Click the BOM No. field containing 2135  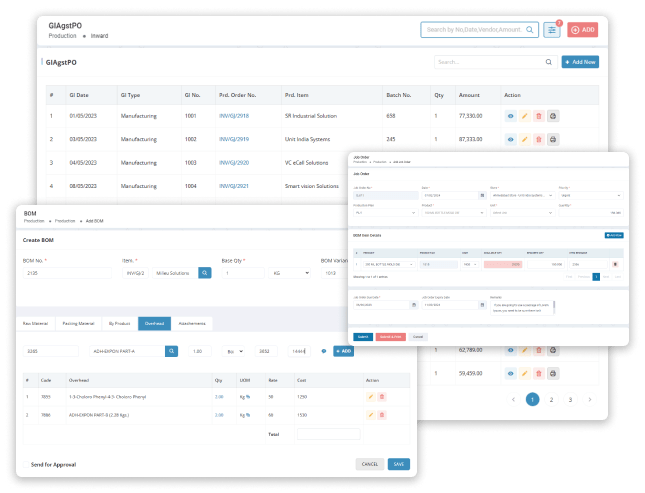click(67, 273)
